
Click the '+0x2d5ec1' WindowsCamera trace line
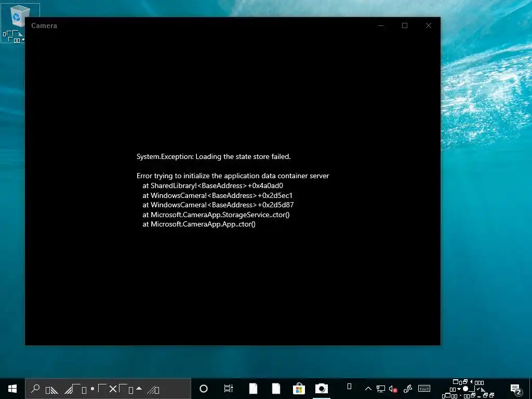pos(218,195)
